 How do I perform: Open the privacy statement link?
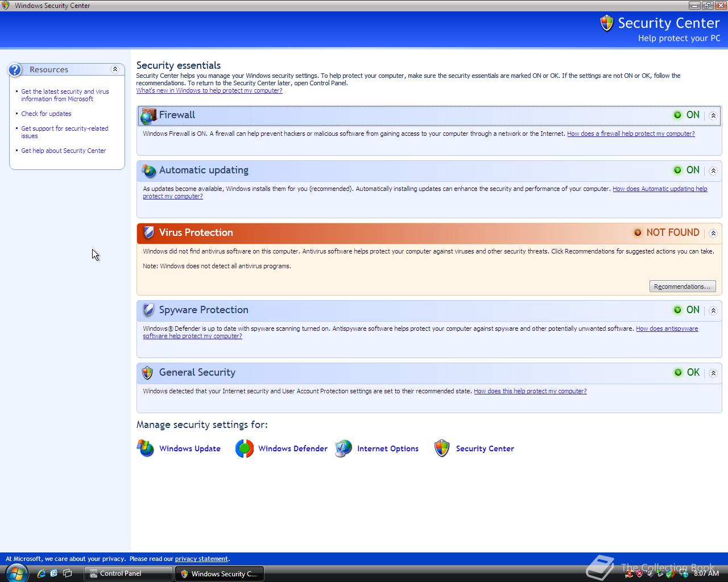(201, 559)
